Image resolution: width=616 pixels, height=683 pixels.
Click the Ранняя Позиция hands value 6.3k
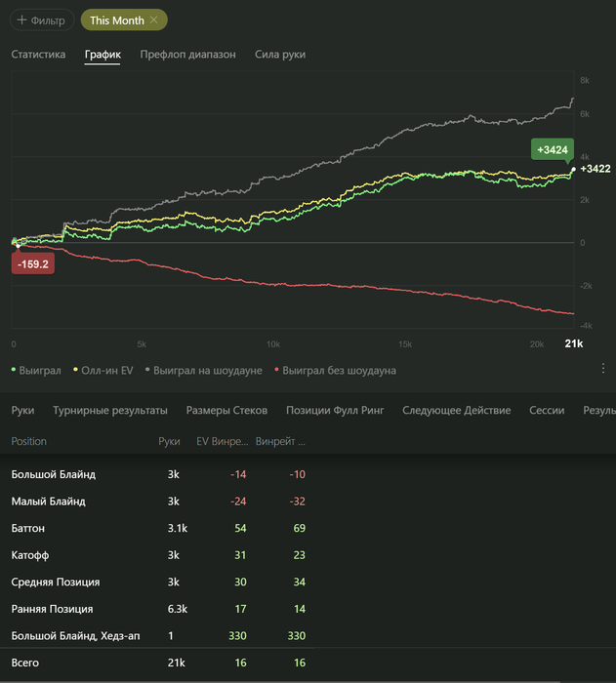[x=178, y=609]
